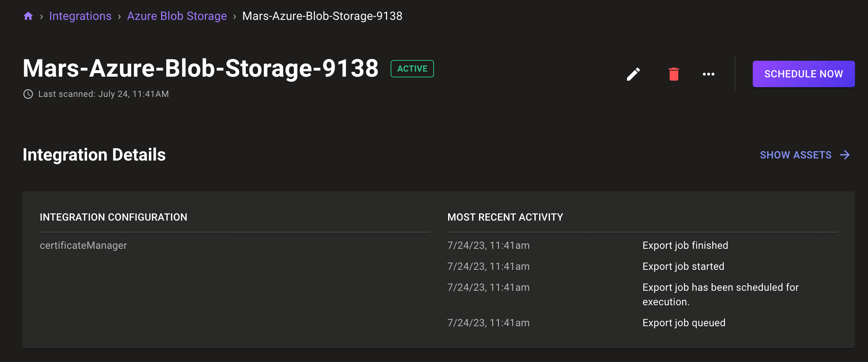Viewport: 868px width, 362px height.
Task: Click the arrow icon next to SHOW ASSETS
Action: coord(846,155)
